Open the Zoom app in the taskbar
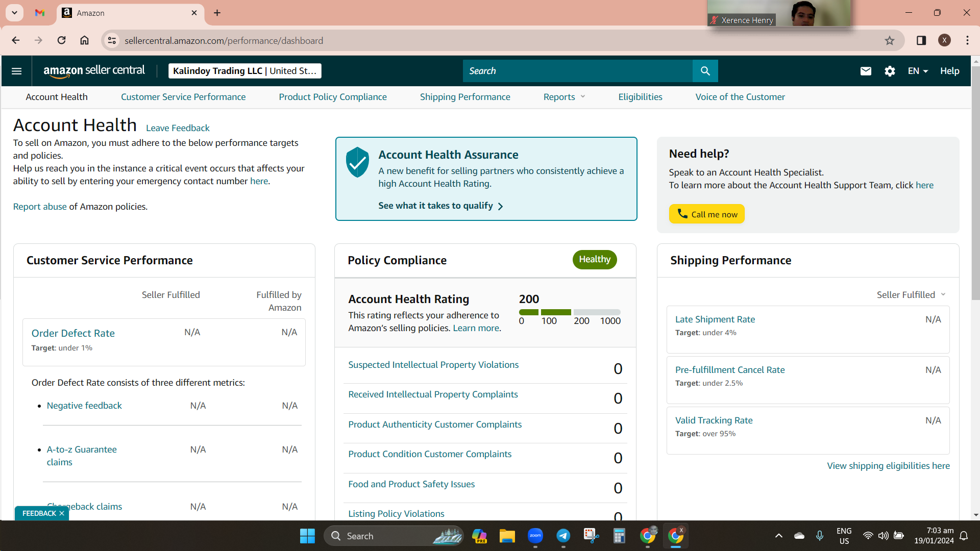The image size is (980, 551). click(x=535, y=536)
